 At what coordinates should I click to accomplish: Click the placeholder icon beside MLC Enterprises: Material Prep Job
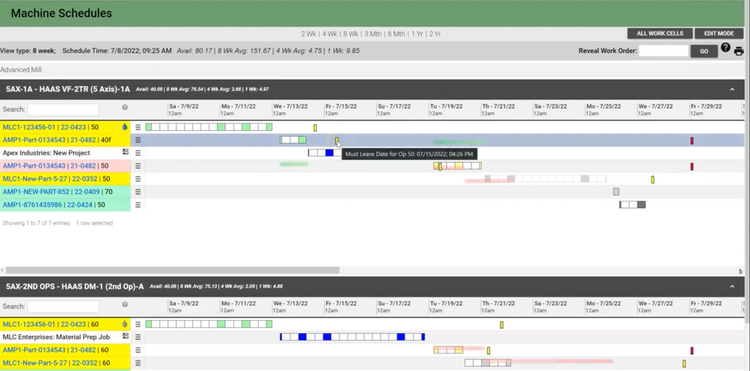[125, 336]
